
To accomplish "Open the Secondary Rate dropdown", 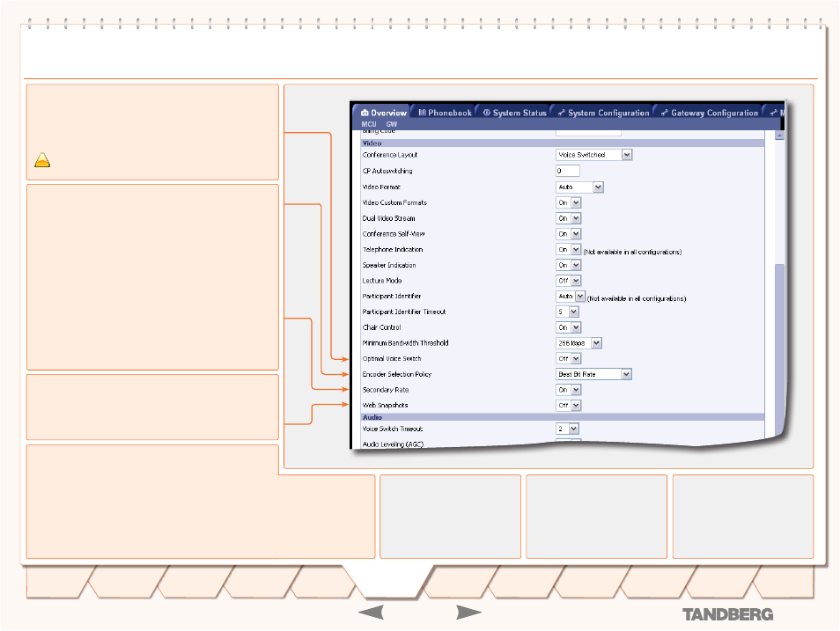I will pyautogui.click(x=569, y=389).
